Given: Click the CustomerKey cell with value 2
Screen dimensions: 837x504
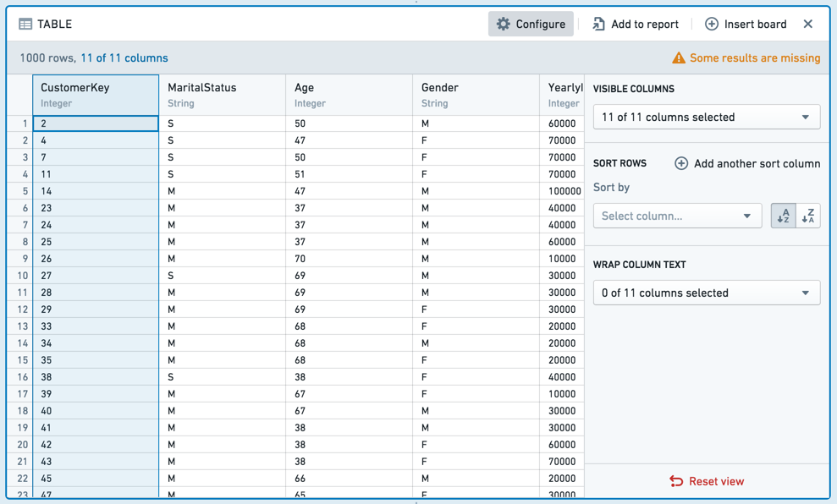Looking at the screenshot, I should tap(96, 123).
